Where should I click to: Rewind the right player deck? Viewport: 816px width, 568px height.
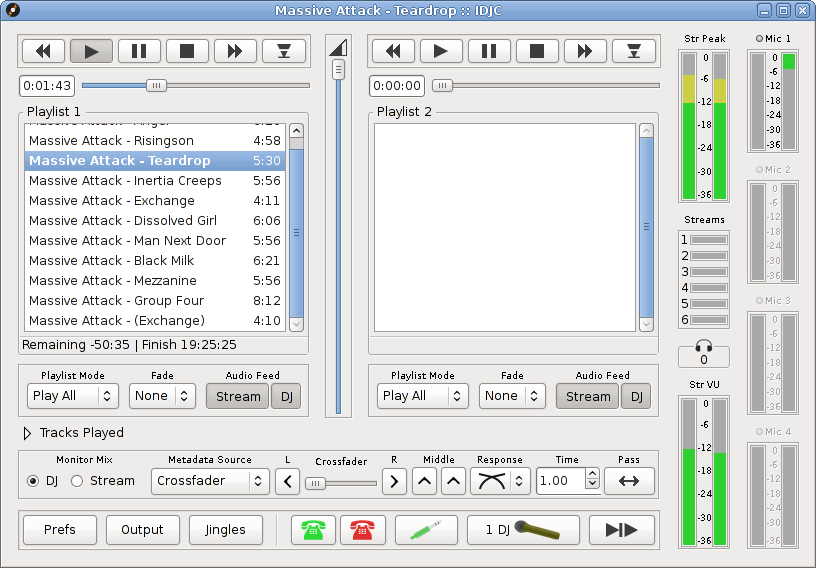pyautogui.click(x=393, y=51)
